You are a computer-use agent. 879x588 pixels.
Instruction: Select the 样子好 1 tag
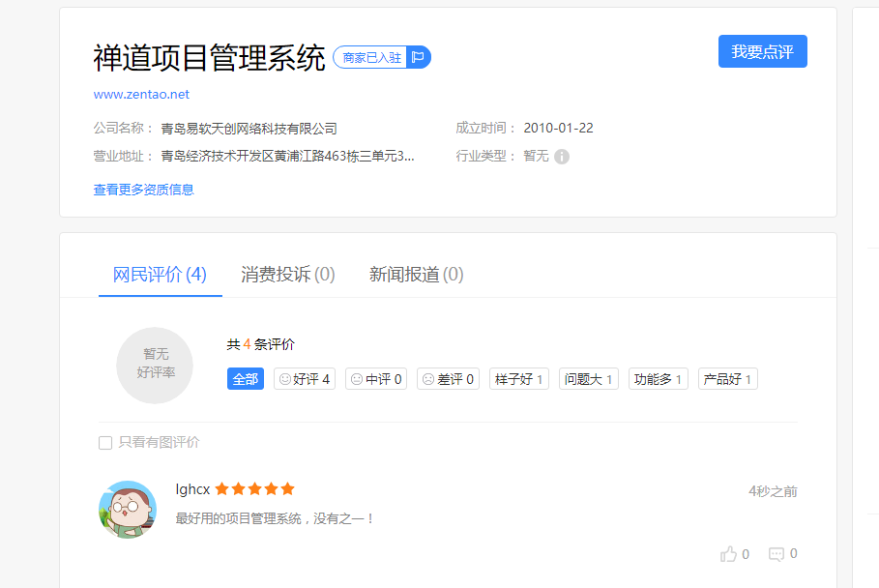[x=519, y=379]
